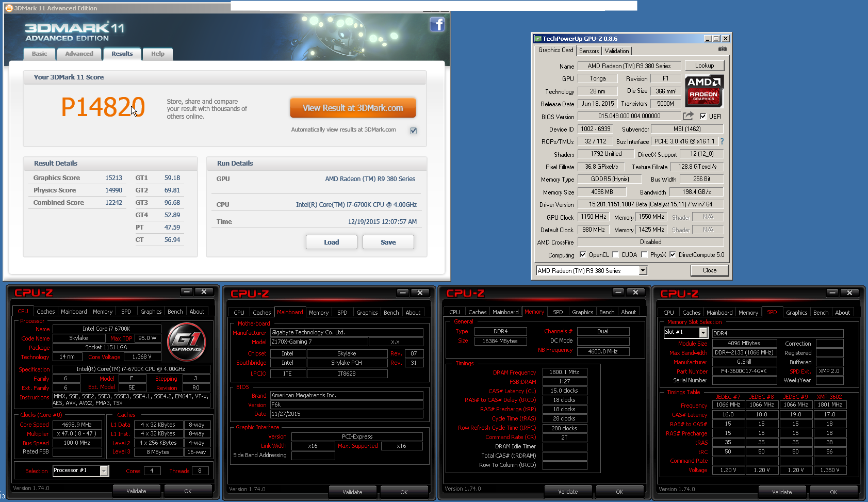This screenshot has width=868, height=502.
Task: Open SPD tab in Mainboard CPU-Z window
Action: coord(342,313)
